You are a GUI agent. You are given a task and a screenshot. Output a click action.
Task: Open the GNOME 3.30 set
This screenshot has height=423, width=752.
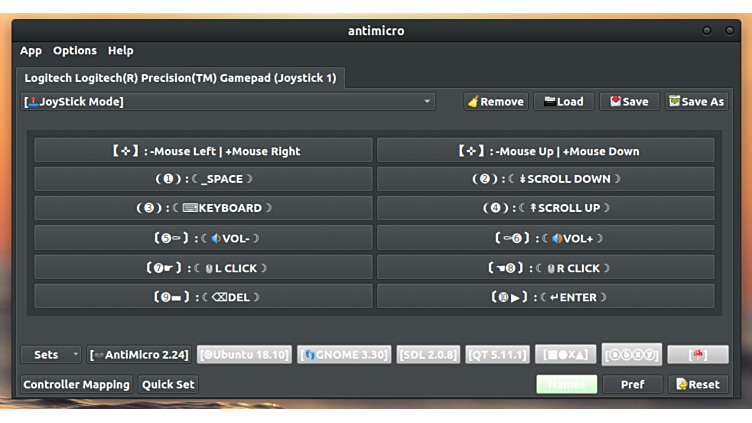[343, 354]
